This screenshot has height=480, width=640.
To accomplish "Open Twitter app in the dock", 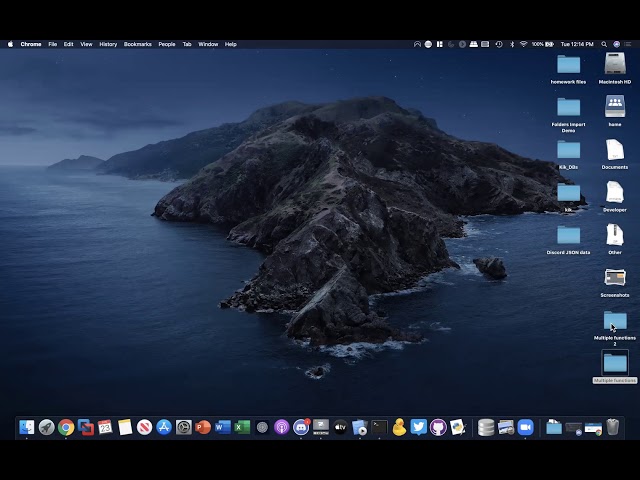I will [419, 427].
